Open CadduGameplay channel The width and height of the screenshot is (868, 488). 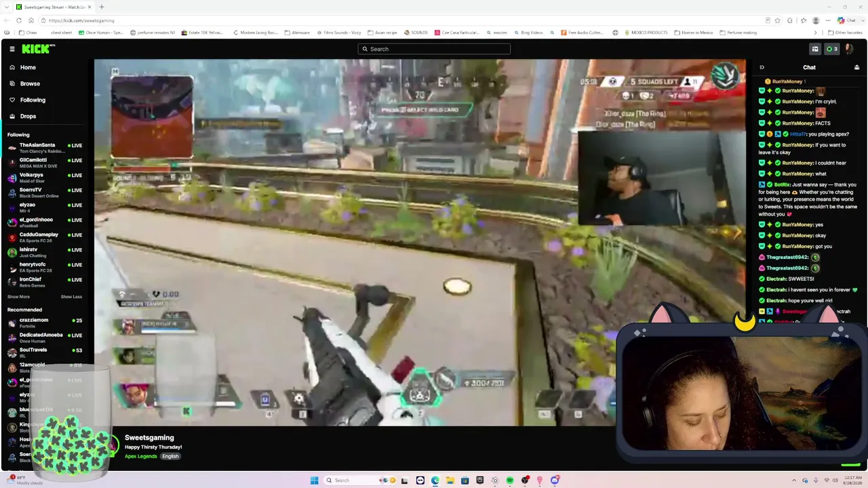45,237
